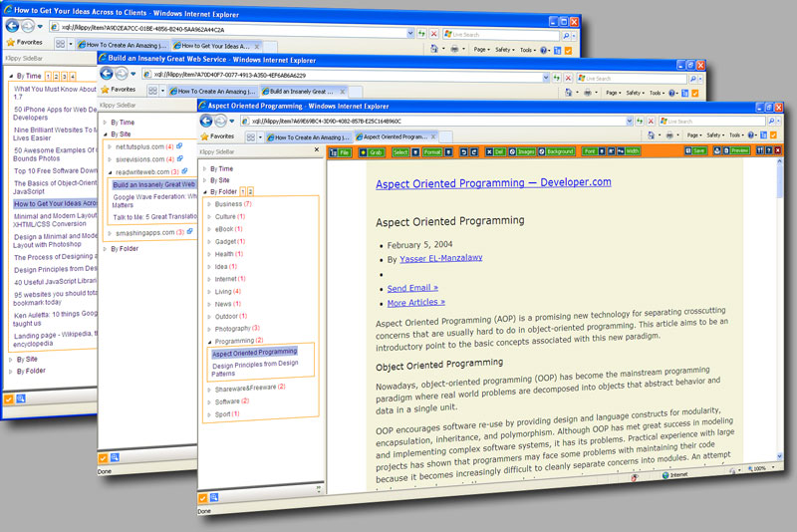Click the Width button in orange toolbar
Screen dimensions: 797x532
(629, 150)
